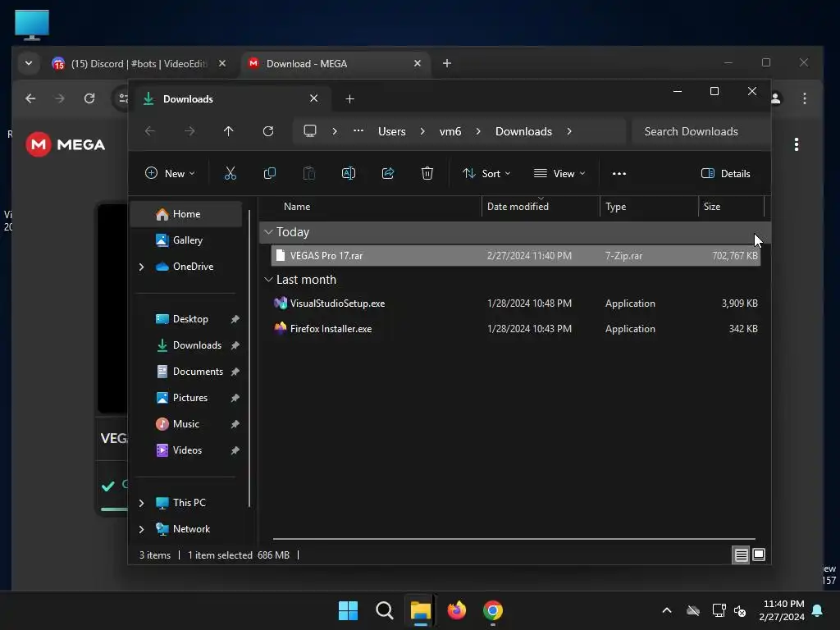
Task: Click Firefox icon on taskbar
Action: pos(456,610)
